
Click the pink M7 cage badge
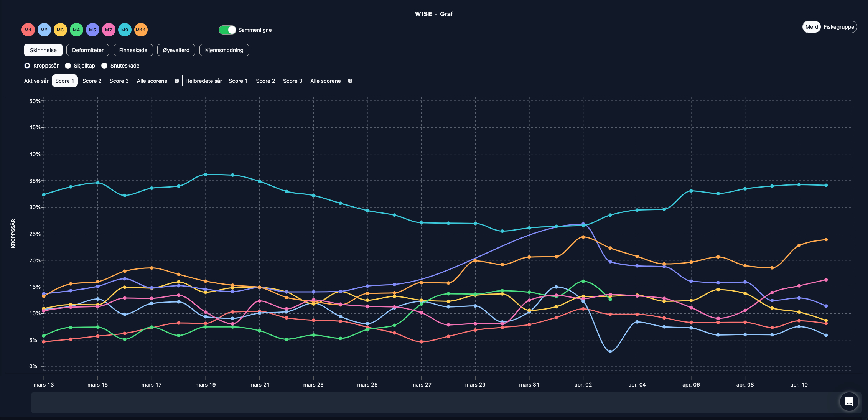click(109, 30)
